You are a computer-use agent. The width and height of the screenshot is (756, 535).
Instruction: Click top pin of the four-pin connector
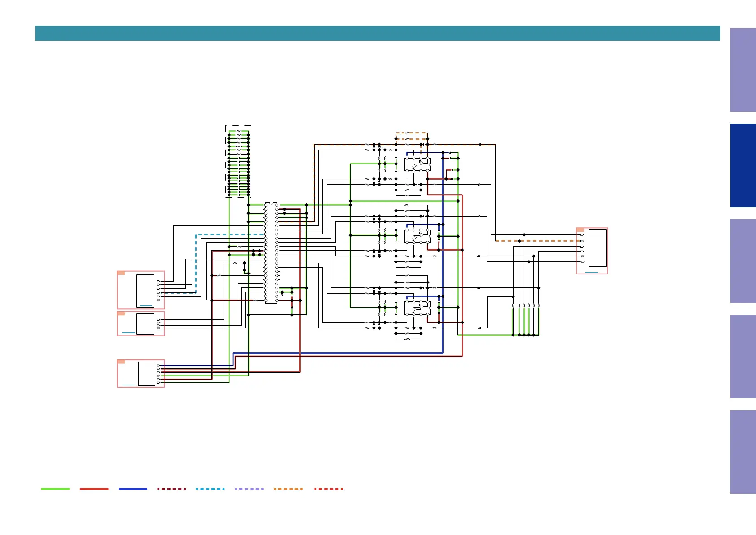(x=158, y=320)
